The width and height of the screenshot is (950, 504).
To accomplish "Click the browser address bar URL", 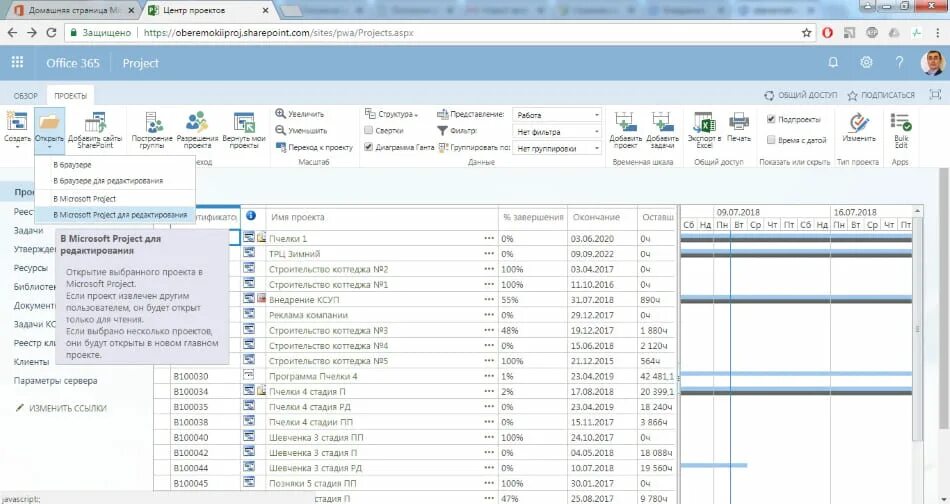I will point(279,33).
